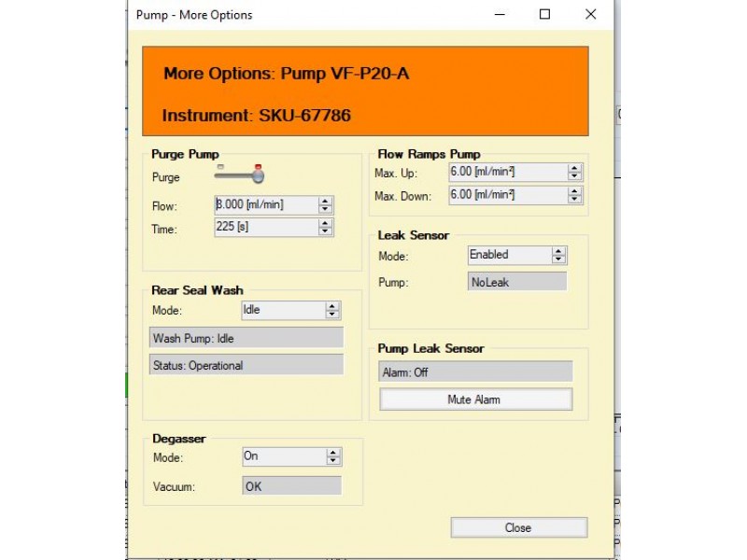Open the Rear Seal Wash Mode selector
Viewport: 747px width, 560px height.
[x=284, y=310]
